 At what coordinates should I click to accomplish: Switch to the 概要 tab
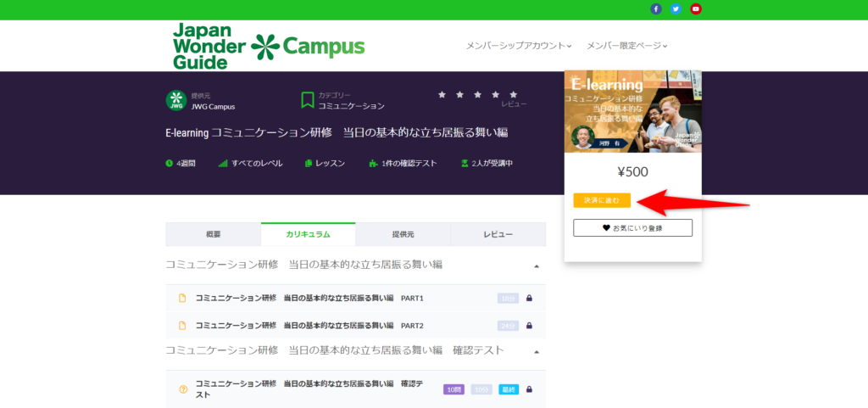(x=213, y=234)
